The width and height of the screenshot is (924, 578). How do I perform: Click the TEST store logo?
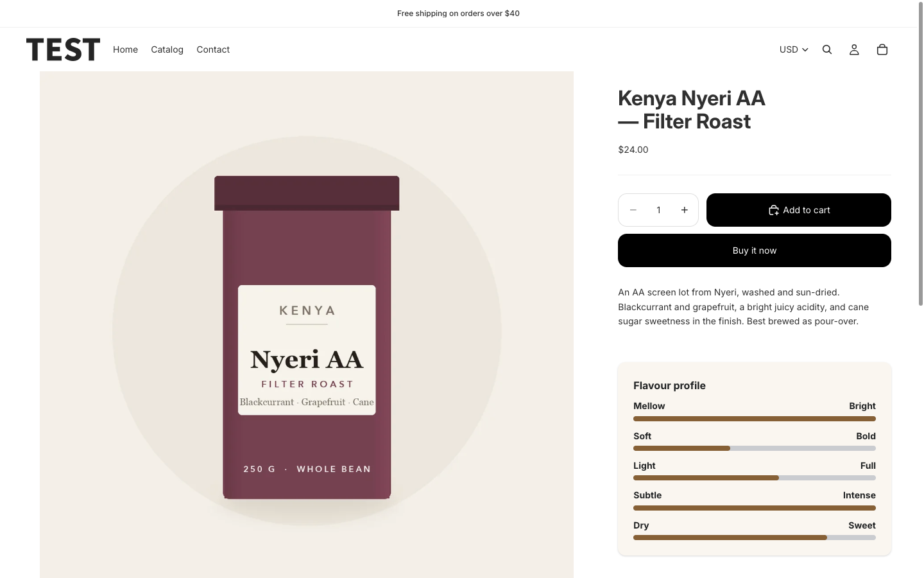pyautogui.click(x=63, y=49)
